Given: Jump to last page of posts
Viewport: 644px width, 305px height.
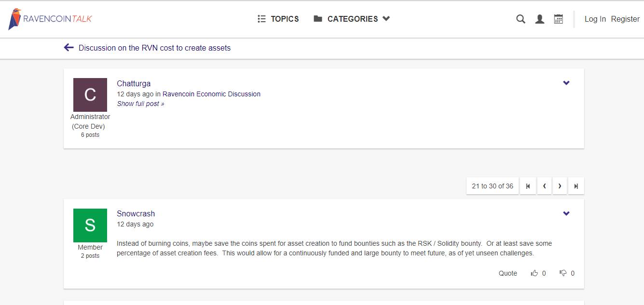Looking at the screenshot, I should [576, 186].
